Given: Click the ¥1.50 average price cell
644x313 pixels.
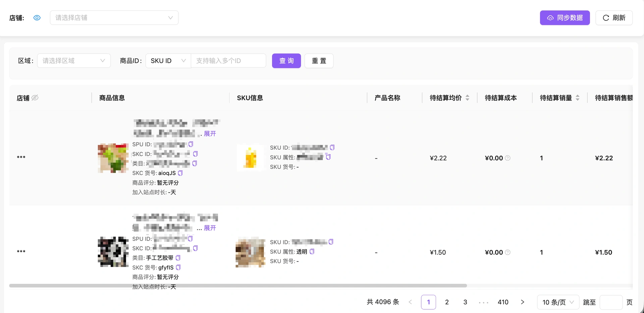Looking at the screenshot, I should (x=438, y=252).
